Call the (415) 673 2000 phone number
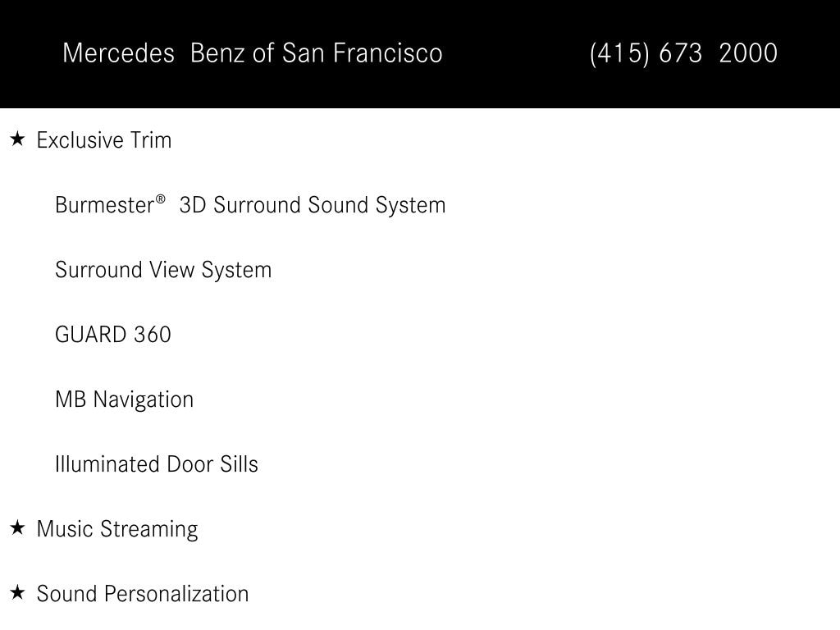This screenshot has height=630, width=840. click(x=683, y=53)
